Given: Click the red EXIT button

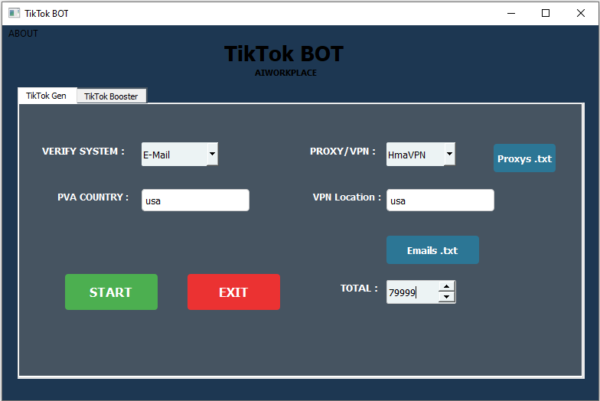Looking at the screenshot, I should pyautogui.click(x=234, y=292).
